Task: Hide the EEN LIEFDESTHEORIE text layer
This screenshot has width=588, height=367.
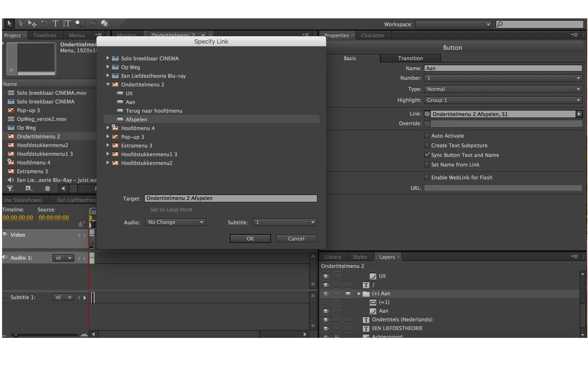Action: pos(326,328)
